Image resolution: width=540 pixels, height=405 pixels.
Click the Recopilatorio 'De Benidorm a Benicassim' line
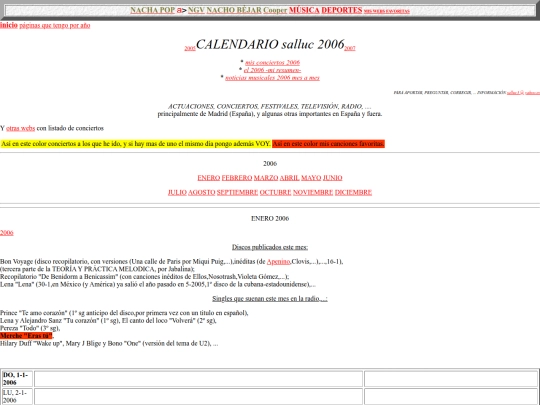coord(145,277)
